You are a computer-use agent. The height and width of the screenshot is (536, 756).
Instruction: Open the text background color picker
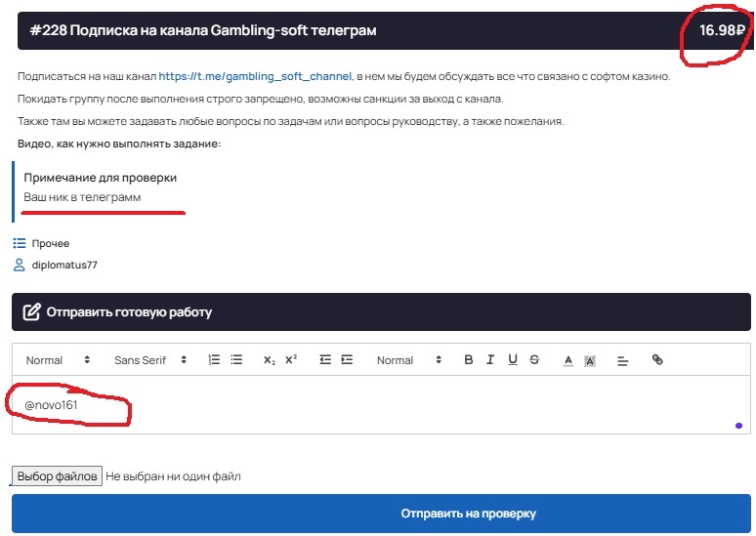click(590, 360)
